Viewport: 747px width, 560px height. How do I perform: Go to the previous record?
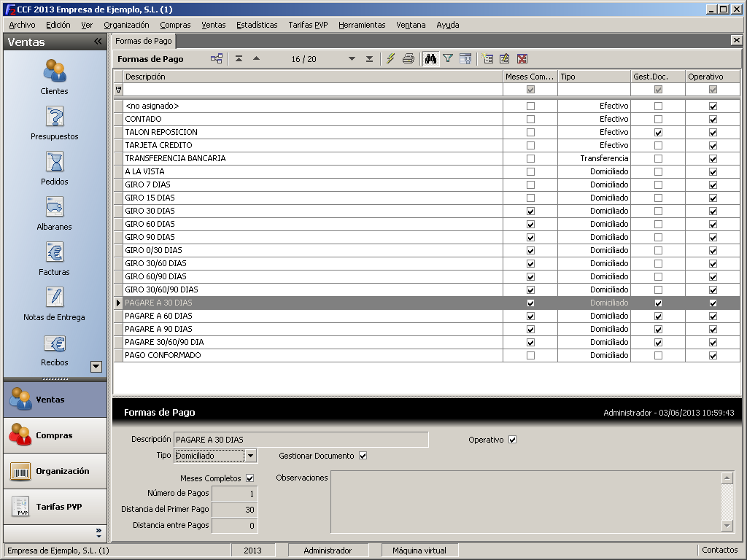pos(256,58)
